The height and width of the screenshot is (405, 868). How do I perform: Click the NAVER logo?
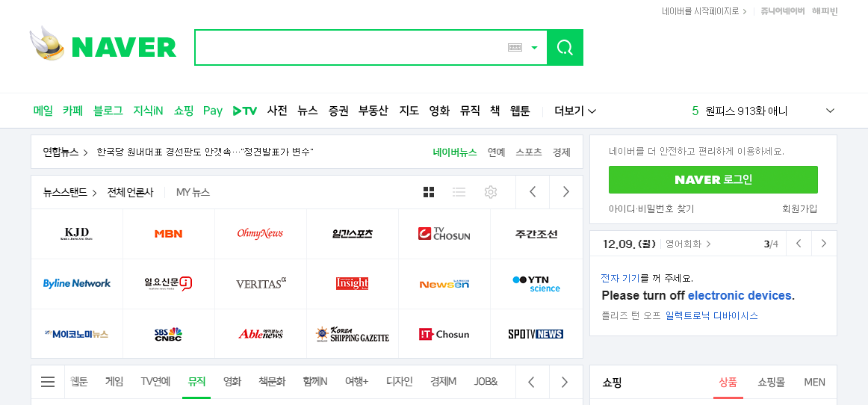pyautogui.click(x=124, y=47)
